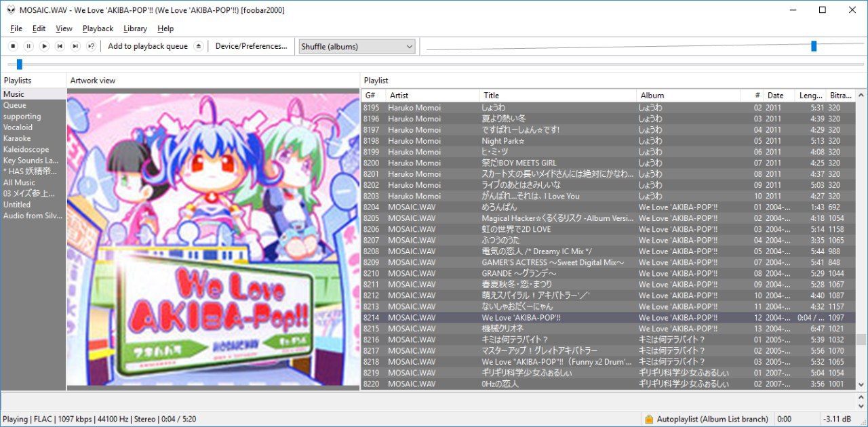Select the Queue playlist
Screen dimensions: 868x427
[x=33, y=105]
